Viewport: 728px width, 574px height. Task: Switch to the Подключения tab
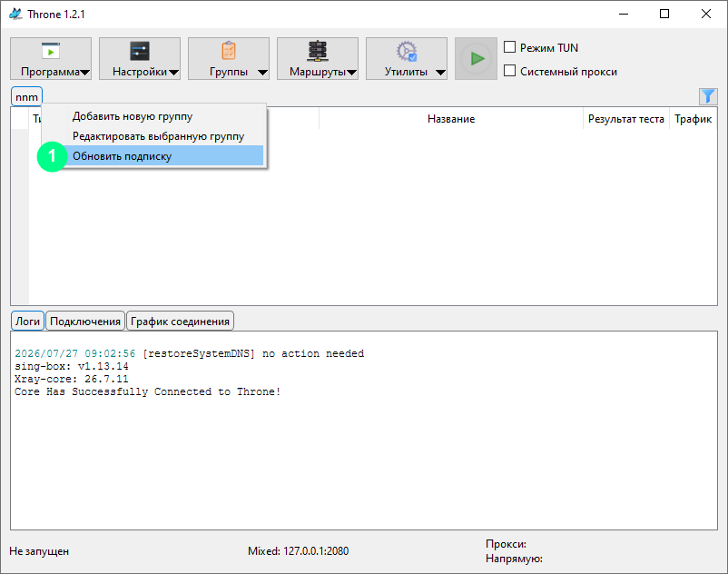85,322
